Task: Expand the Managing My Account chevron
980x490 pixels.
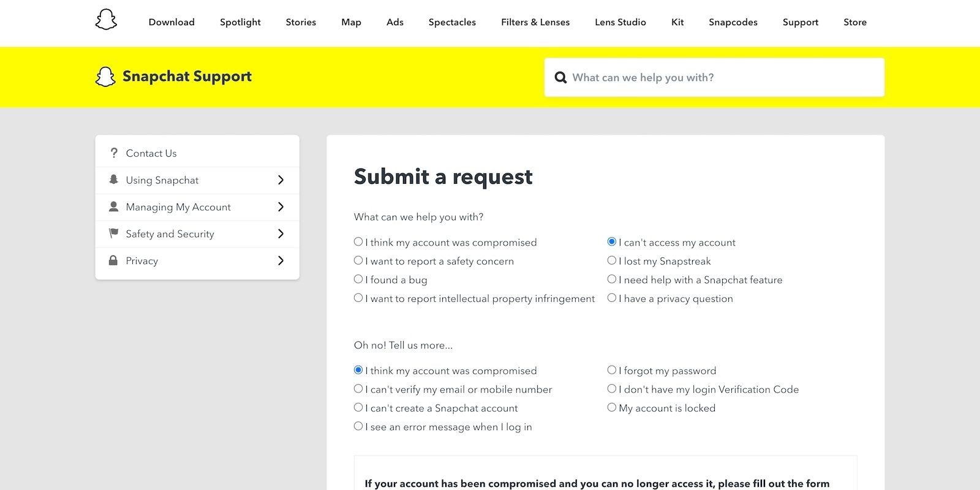Action: coord(281,207)
